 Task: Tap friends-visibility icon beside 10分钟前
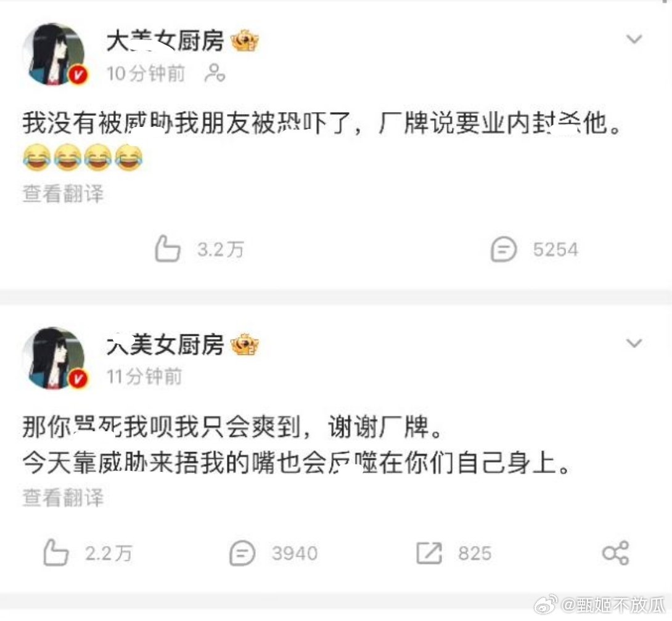pos(215,73)
